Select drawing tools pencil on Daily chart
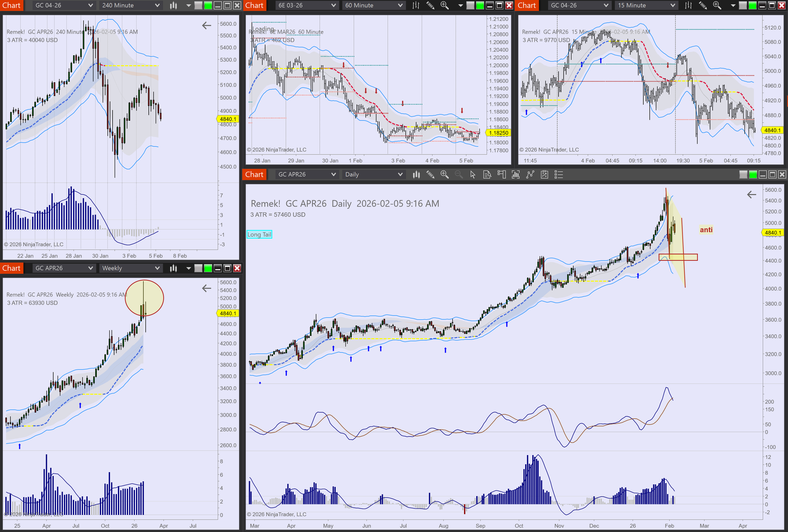This screenshot has width=788, height=532. pos(430,175)
